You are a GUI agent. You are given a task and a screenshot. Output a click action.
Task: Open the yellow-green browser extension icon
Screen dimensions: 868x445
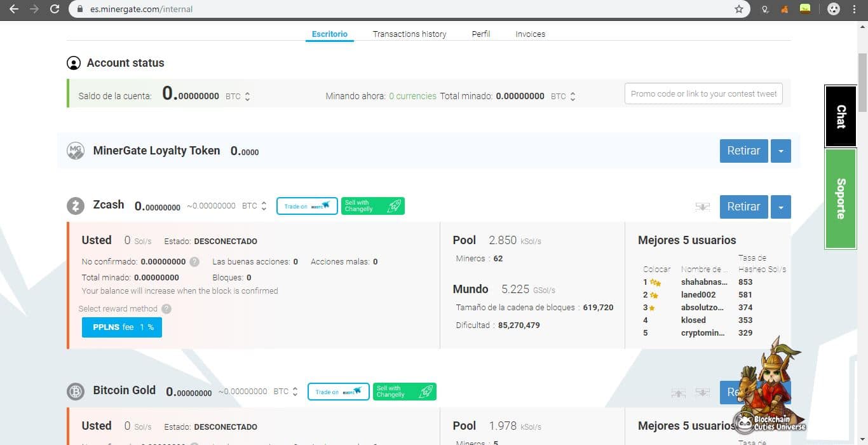(x=805, y=9)
